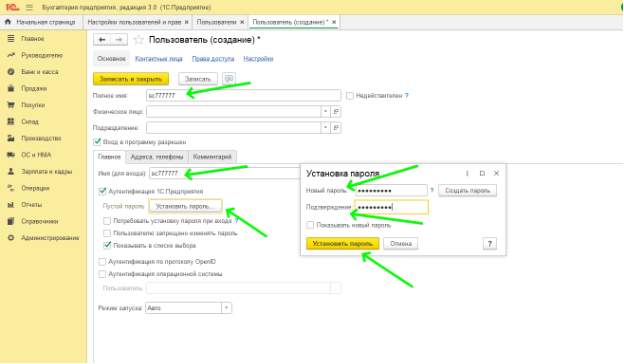Open the Настройки link

[x=258, y=59]
